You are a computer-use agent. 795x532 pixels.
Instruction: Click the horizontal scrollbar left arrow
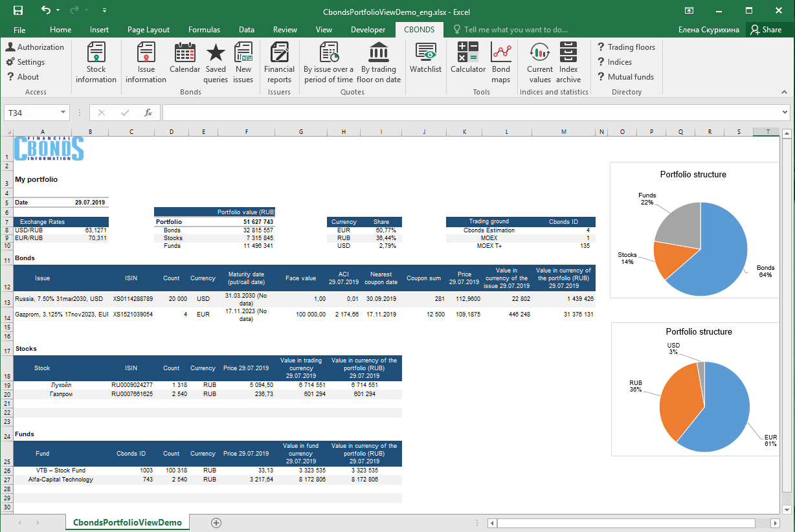[x=493, y=523]
